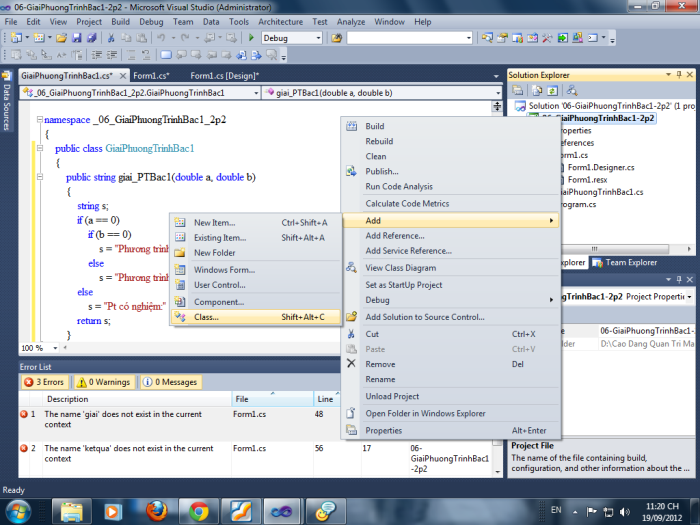The height and width of the screenshot is (525, 700).
Task: Save the current file with floppy icon
Action: click(x=77, y=38)
